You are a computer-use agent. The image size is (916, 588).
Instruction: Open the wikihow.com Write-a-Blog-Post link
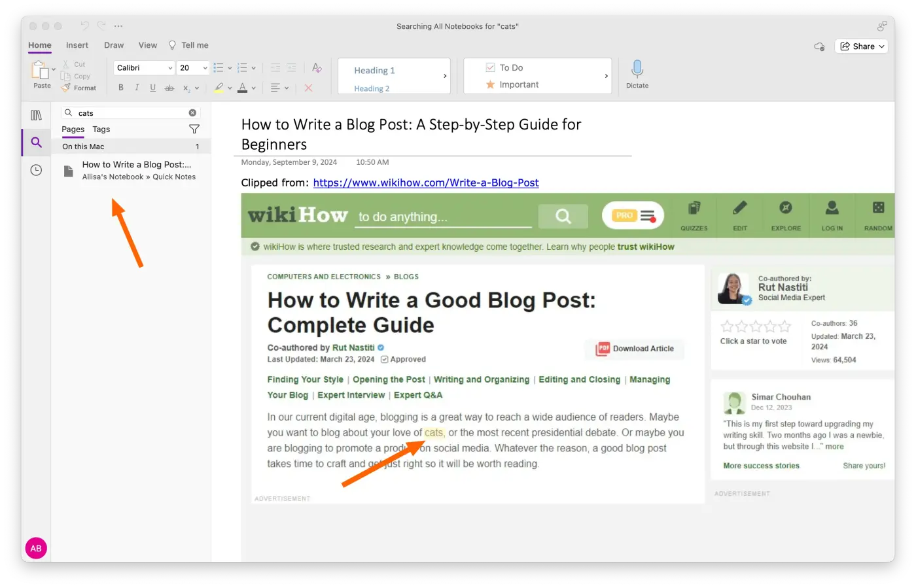pos(426,182)
